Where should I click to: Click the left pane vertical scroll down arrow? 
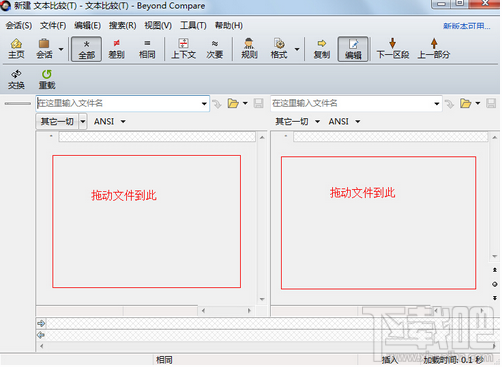tap(262, 299)
